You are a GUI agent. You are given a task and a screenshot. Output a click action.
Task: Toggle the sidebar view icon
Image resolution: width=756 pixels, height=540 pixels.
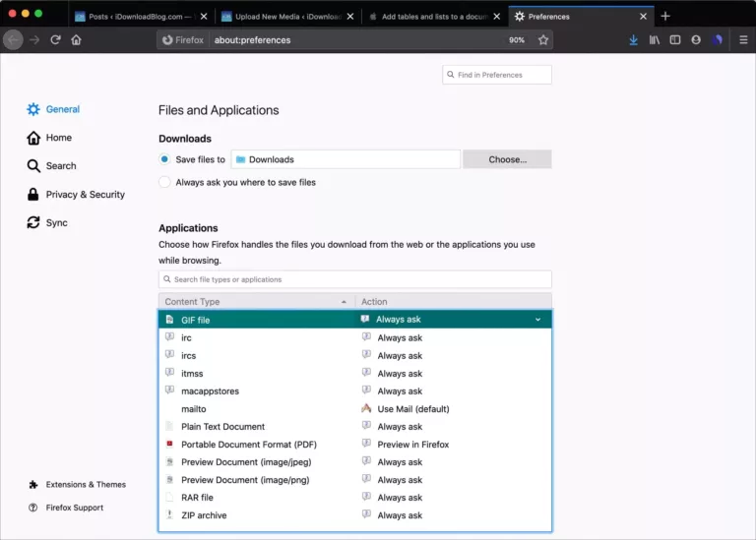coord(675,40)
